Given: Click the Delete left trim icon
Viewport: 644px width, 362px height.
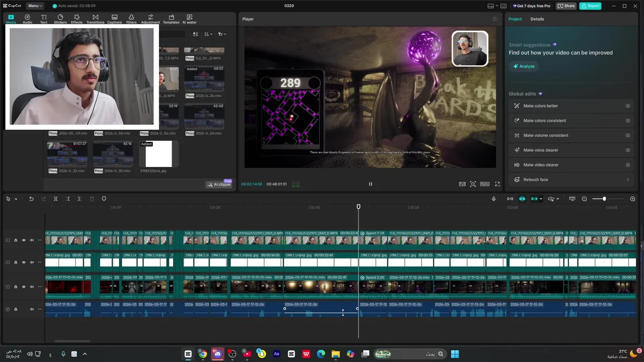Looking at the screenshot, I should point(67,199).
